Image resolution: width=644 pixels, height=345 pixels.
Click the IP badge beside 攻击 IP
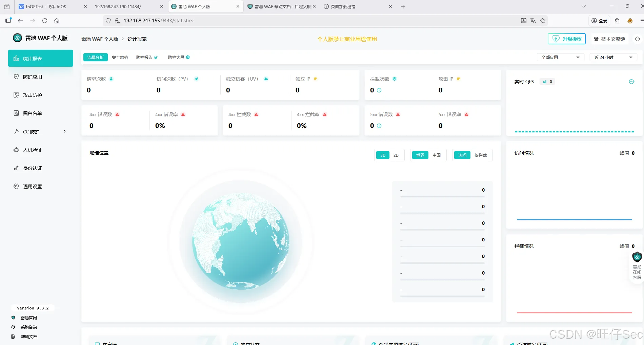pyautogui.click(x=458, y=79)
